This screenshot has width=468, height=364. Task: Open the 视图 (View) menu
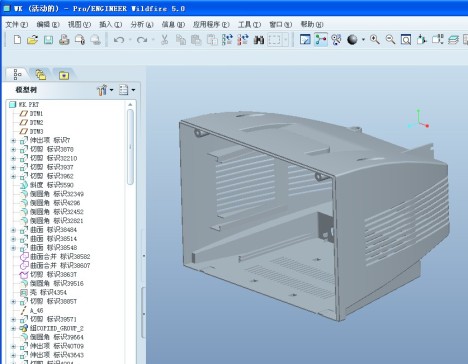tap(79, 24)
